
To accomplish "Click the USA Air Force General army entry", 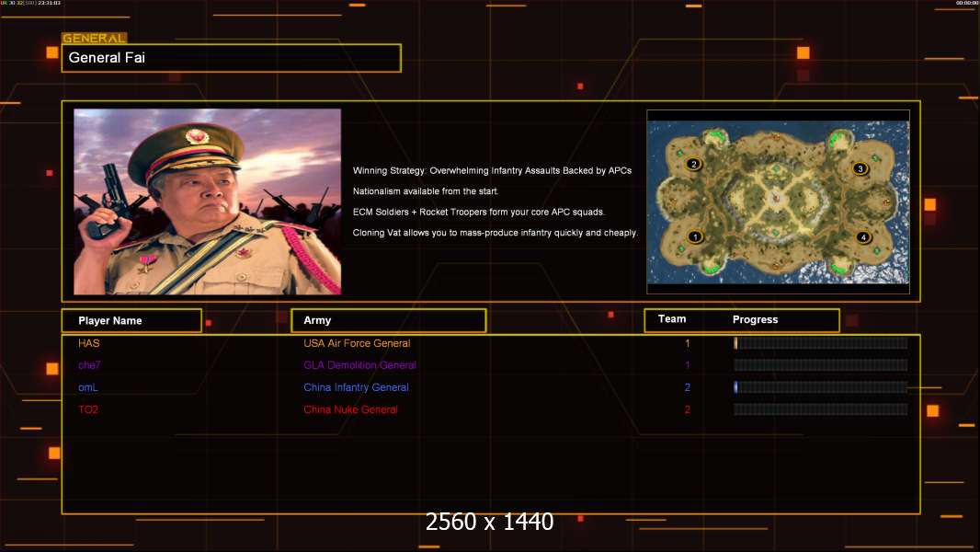I will point(357,343).
